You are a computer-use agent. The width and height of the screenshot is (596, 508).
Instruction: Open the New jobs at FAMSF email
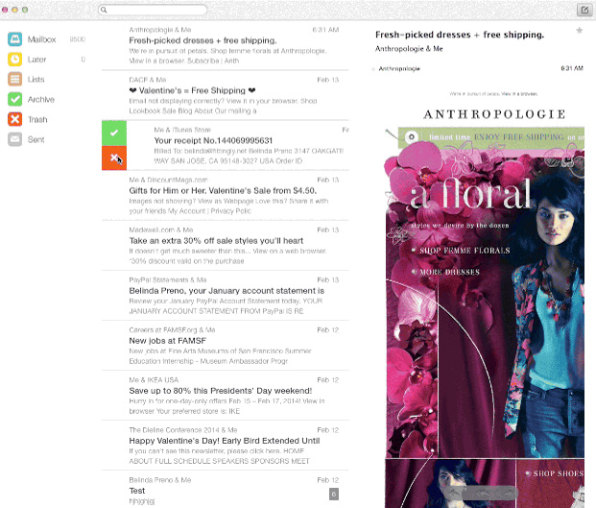[225, 345]
